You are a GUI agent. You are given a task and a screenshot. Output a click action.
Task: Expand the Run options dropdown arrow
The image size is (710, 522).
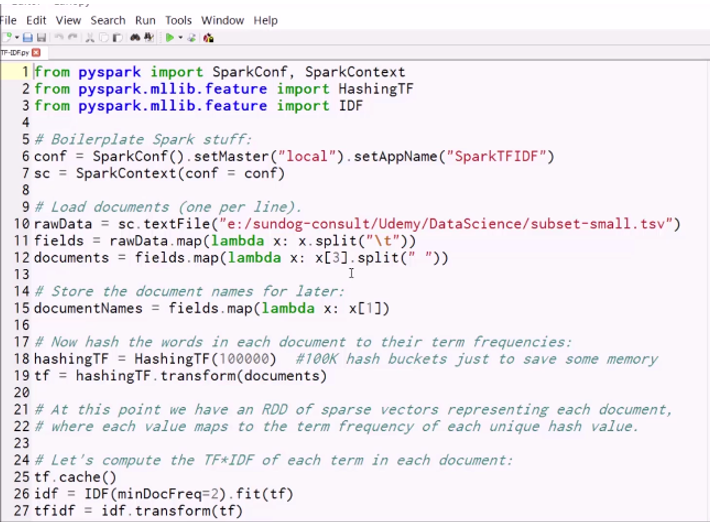180,38
